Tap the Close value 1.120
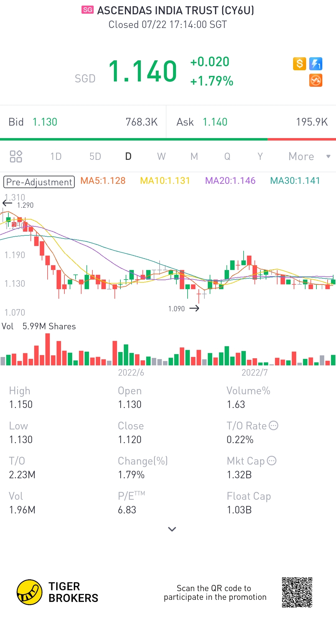Image resolution: width=336 pixels, height=644 pixels. click(130, 440)
